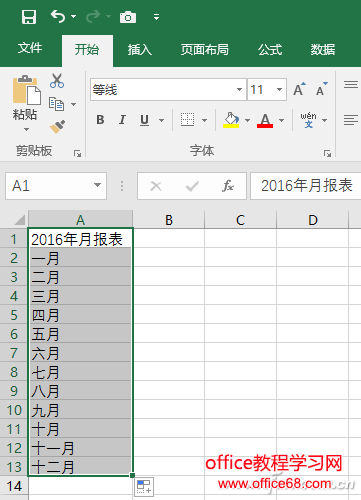Click the Select All corner triangle
Screen dimensions: 361x500
(x=19, y=219)
